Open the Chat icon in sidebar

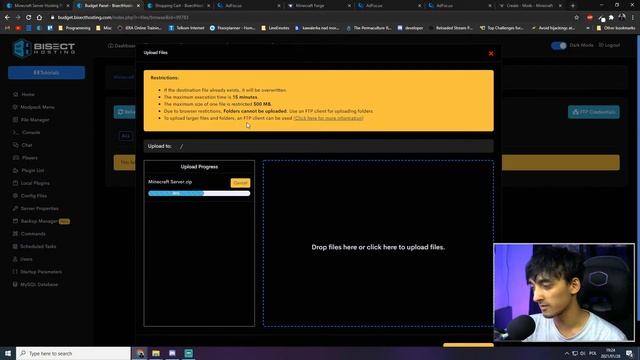tap(16, 145)
